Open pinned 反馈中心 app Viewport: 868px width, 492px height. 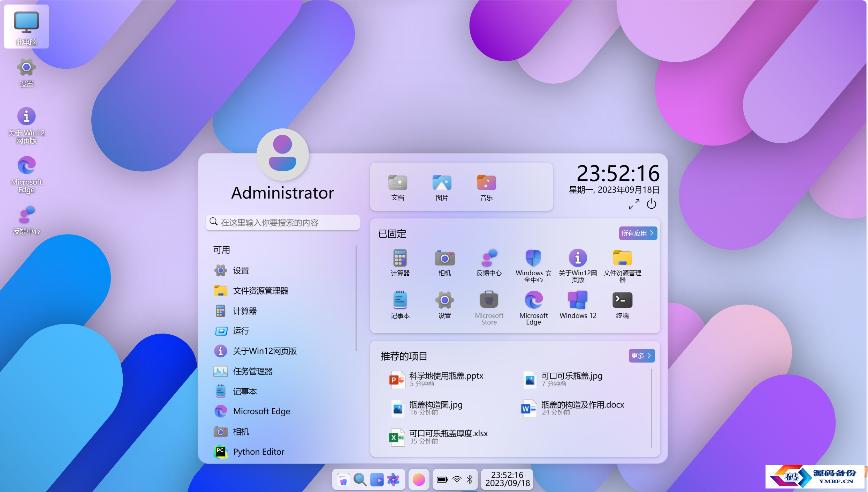tap(489, 263)
